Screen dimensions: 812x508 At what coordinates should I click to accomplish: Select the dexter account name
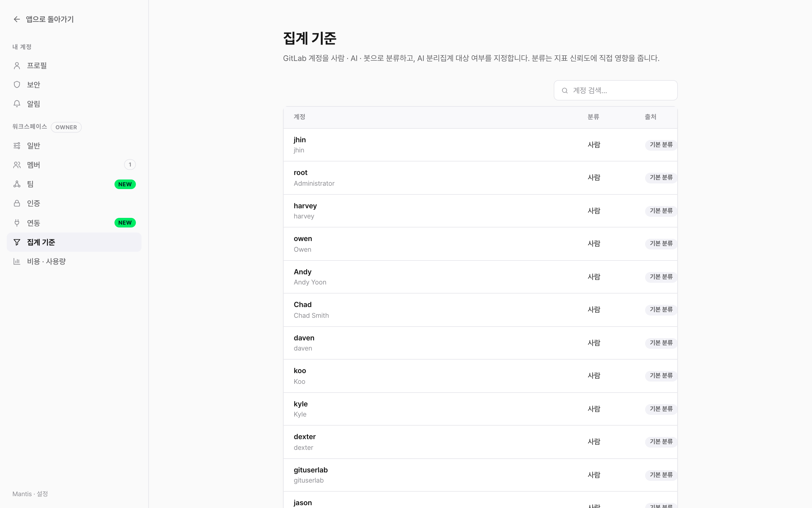pos(304,437)
